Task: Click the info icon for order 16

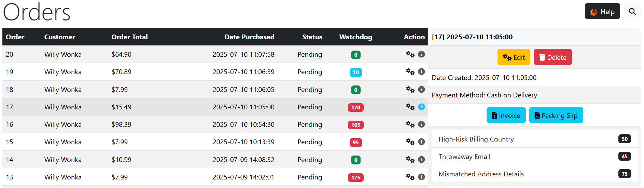Action: point(421,124)
